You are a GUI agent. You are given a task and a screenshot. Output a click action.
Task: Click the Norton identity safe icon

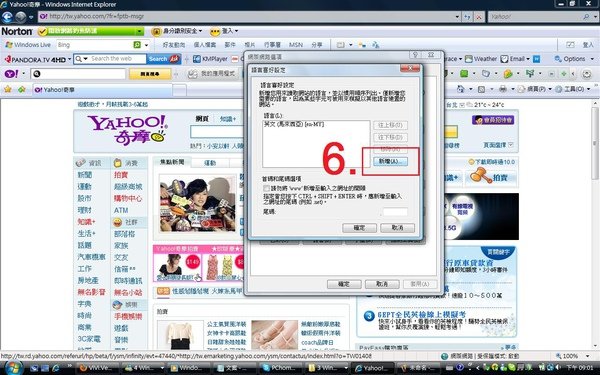click(x=156, y=31)
